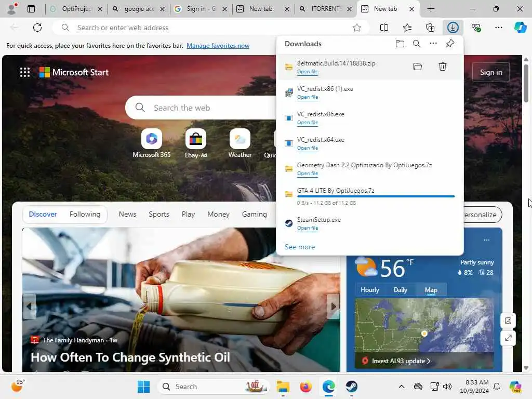Delete Beltmatic zip download entry
This screenshot has width=532, height=399.
click(443, 66)
